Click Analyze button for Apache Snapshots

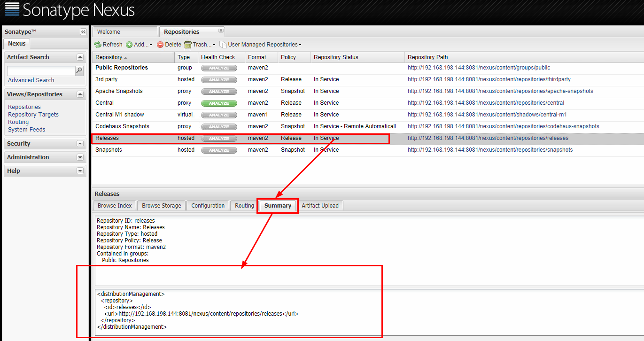(x=219, y=92)
